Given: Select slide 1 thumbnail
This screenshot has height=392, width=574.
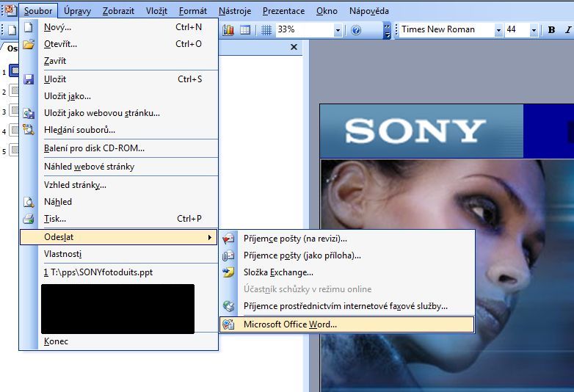Looking at the screenshot, I should (x=14, y=70).
